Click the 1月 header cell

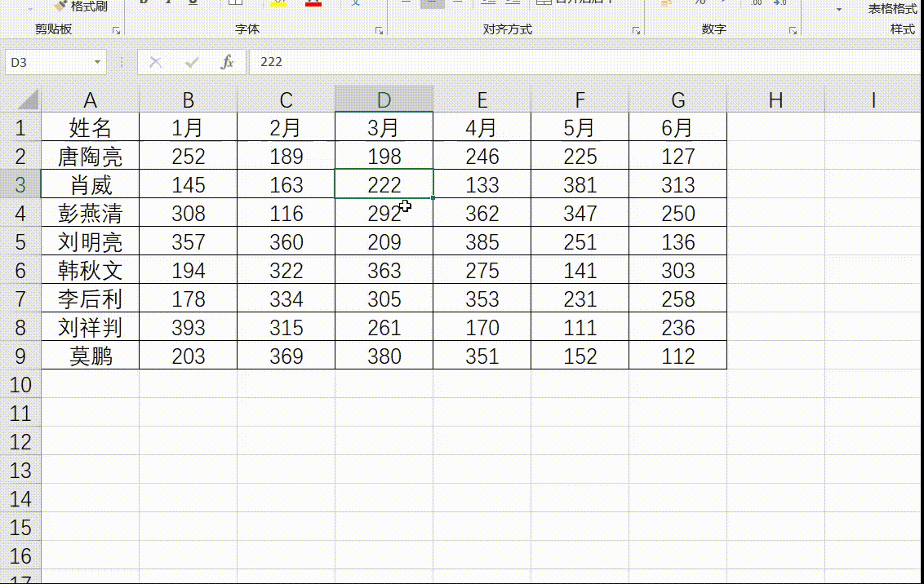tap(188, 127)
